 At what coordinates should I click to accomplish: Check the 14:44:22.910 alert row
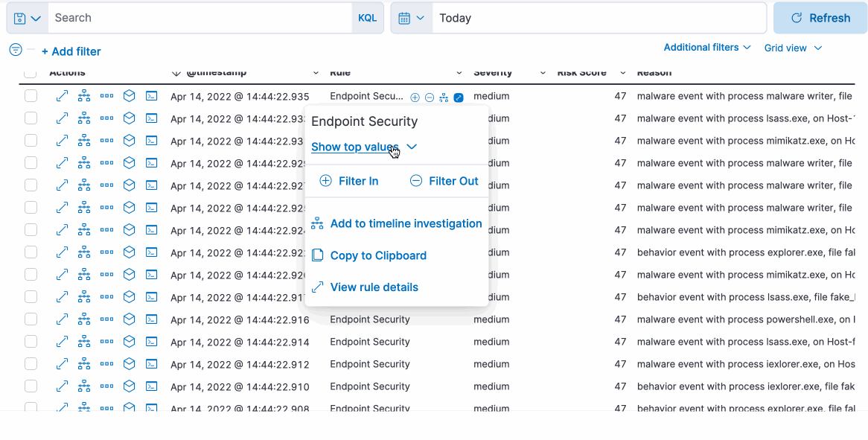pos(31,386)
